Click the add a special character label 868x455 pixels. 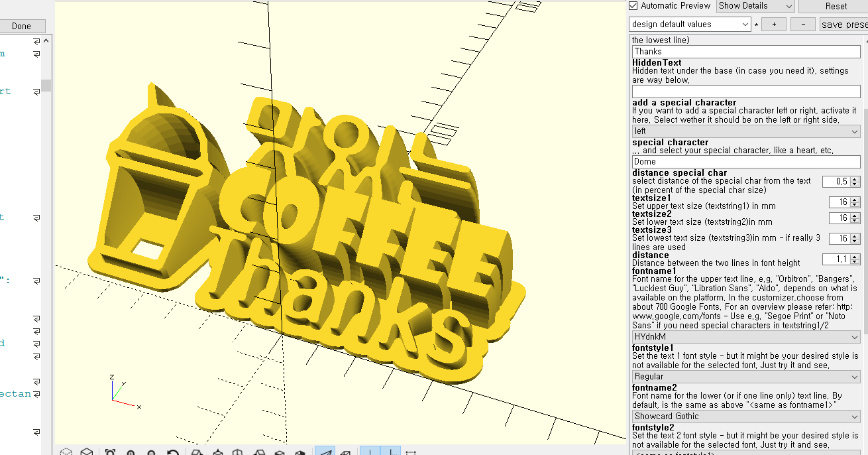[684, 103]
